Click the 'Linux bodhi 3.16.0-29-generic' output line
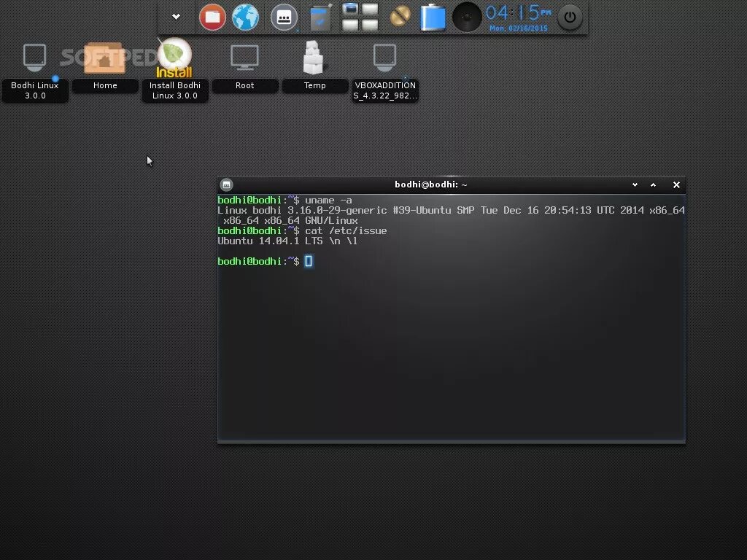The height and width of the screenshot is (560, 747). click(x=451, y=211)
